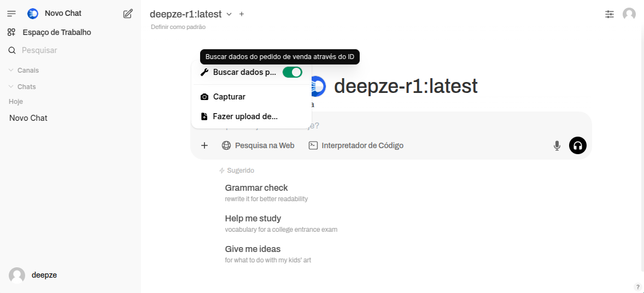644x293 pixels.
Task: Click the microphone dictation icon
Action: (x=557, y=145)
